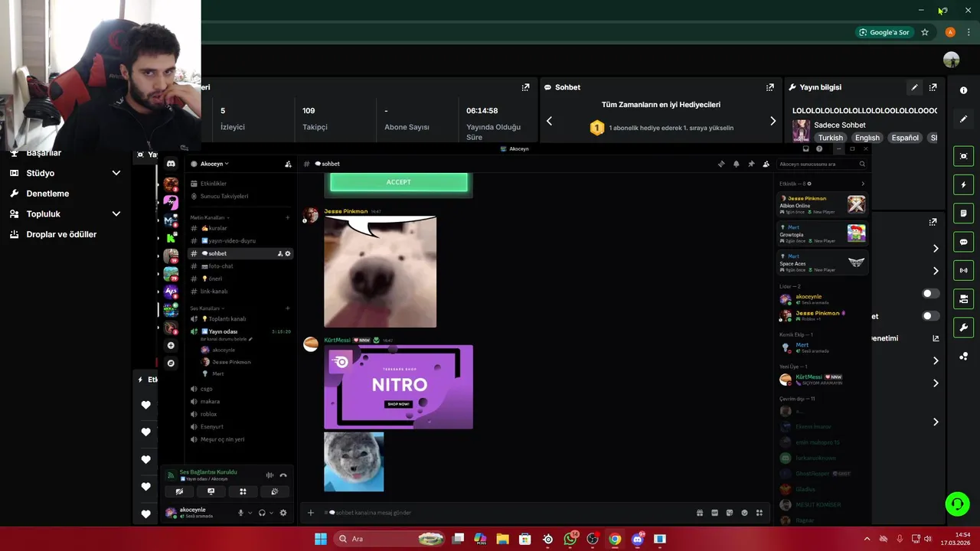Image resolution: width=980 pixels, height=551 pixels.
Task: Open the wrench tool in the right rail
Action: [x=963, y=328]
